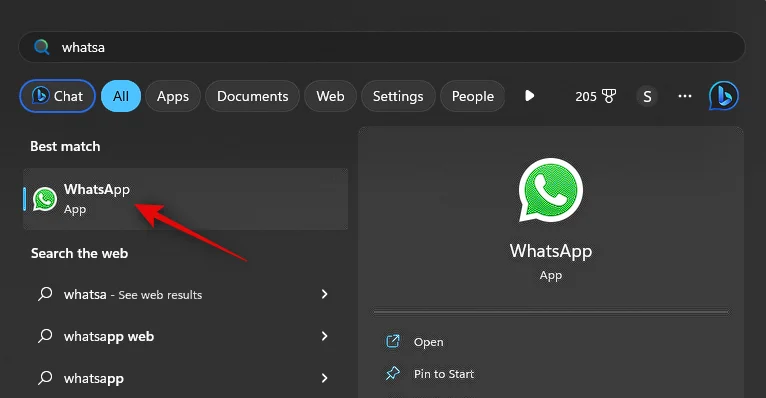The width and height of the screenshot is (766, 398).
Task: Click Open in the WhatsApp preview pane
Action: click(x=428, y=342)
